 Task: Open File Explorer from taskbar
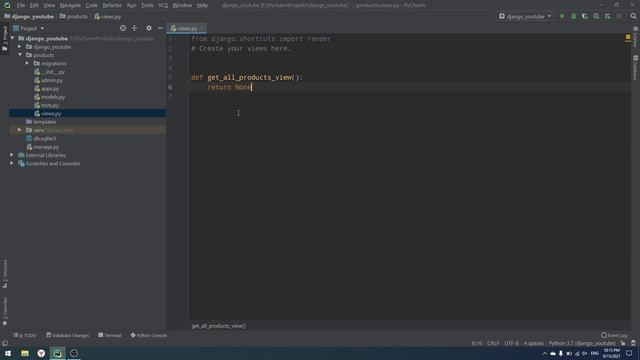tap(25, 353)
